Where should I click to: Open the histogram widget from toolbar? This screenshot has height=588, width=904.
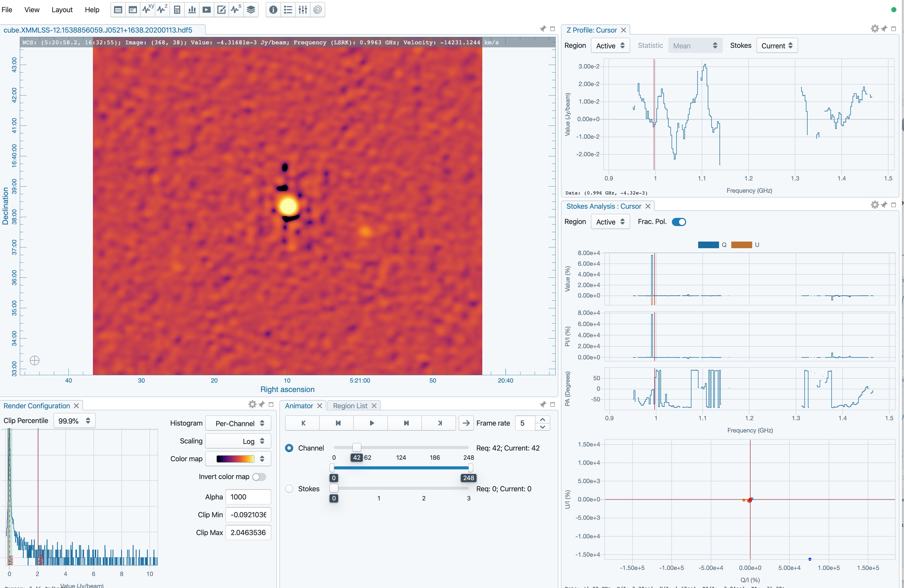(192, 9)
